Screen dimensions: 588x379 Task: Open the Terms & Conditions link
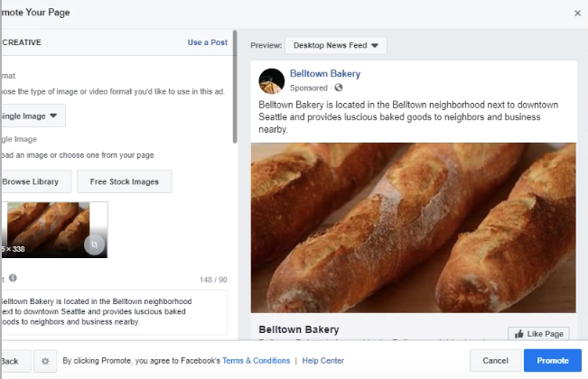click(256, 361)
